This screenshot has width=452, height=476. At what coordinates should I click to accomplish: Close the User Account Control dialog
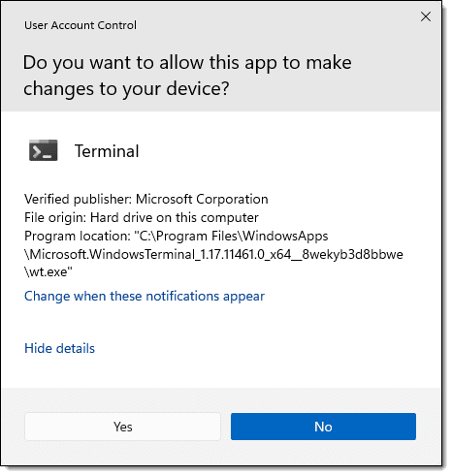click(426, 16)
